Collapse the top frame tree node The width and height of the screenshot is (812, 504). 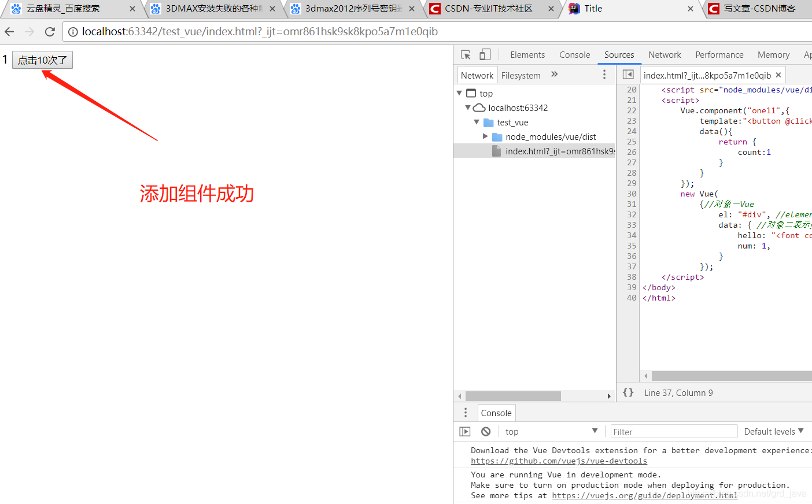tap(459, 93)
